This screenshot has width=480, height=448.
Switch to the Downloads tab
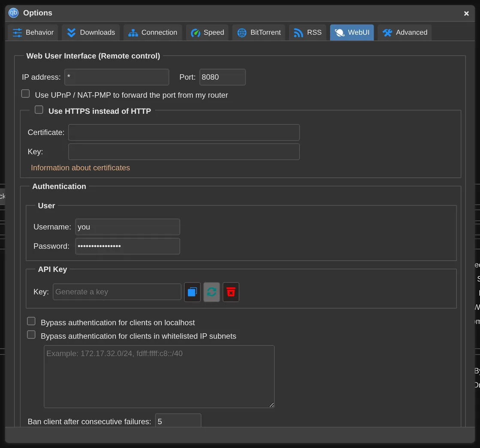pos(91,33)
